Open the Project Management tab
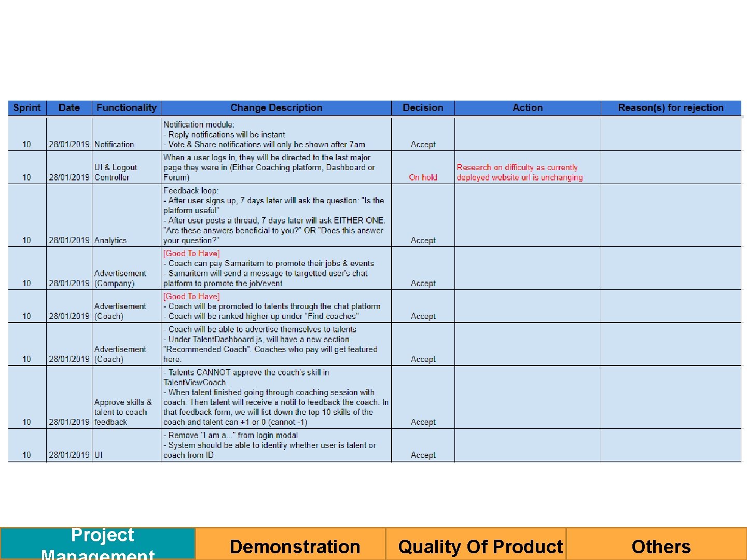Viewport: 747px width, 560px height. point(98,543)
